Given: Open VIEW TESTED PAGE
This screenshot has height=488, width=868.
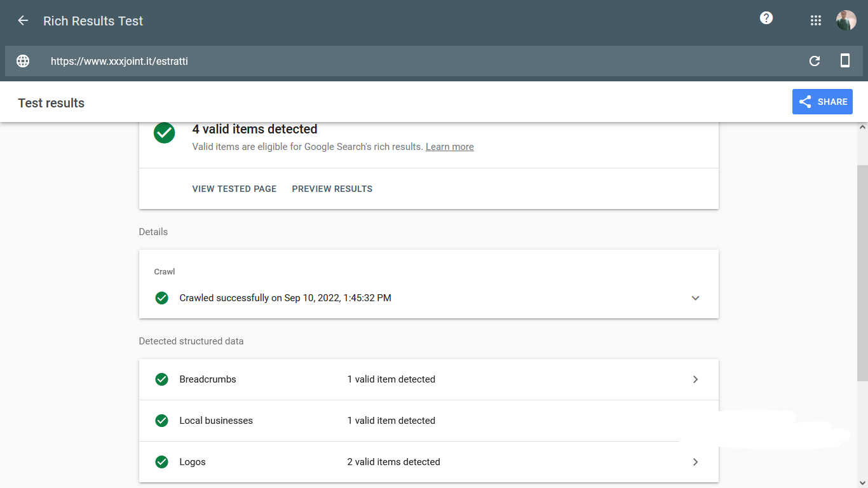Looking at the screenshot, I should click(234, 189).
